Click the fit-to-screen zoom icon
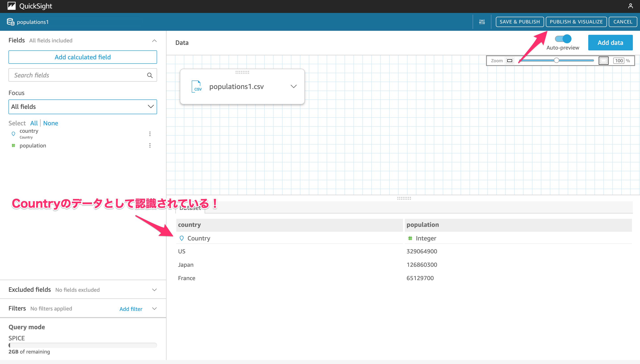 603,61
